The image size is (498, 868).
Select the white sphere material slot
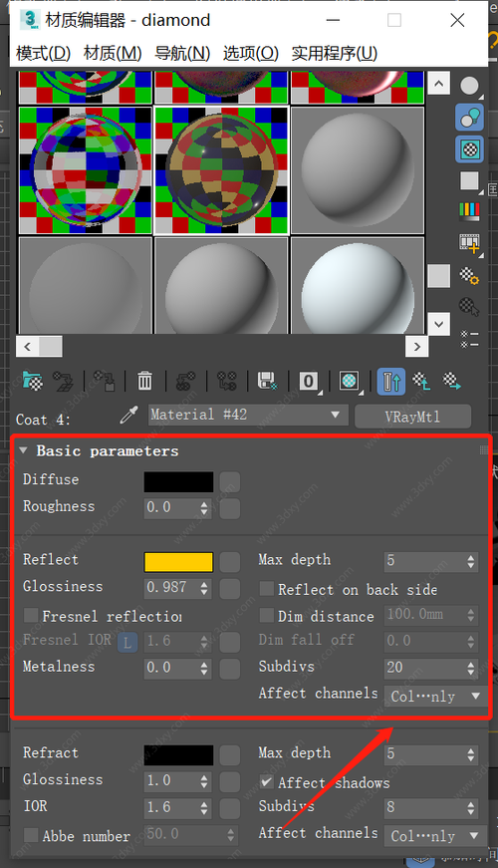358,286
